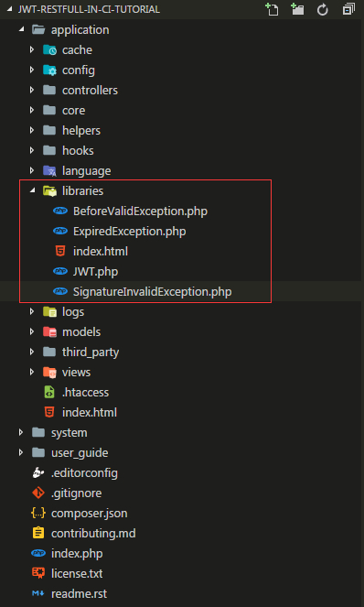Click the composer.json braces icon
The image size is (364, 607).
[x=38, y=513]
